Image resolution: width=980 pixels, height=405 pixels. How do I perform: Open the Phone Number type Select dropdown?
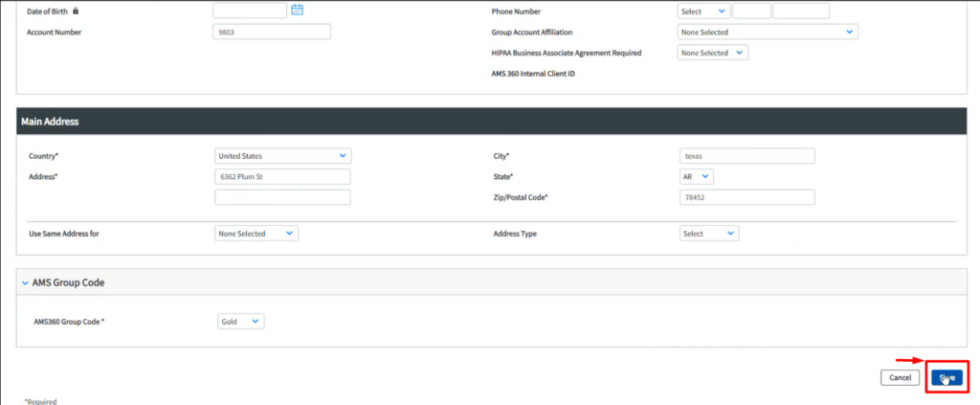[702, 11]
